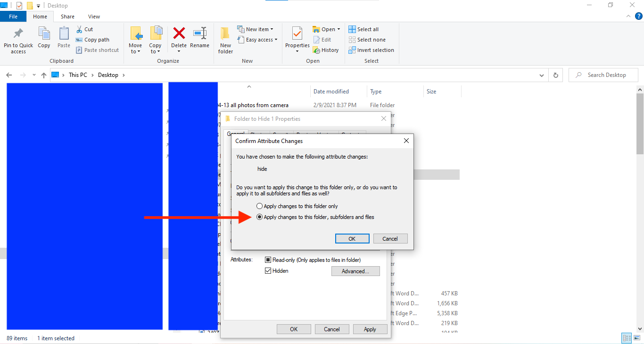Click the red Delete icon

[179, 34]
